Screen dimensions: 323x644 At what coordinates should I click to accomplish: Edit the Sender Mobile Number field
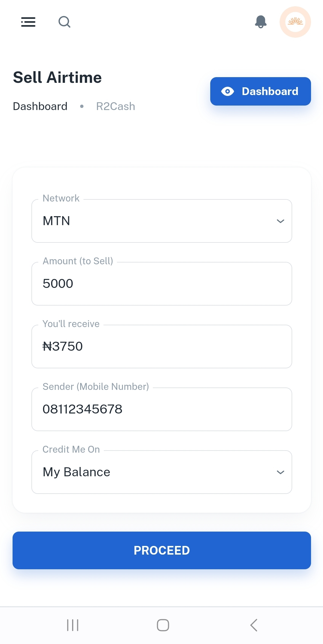click(161, 409)
